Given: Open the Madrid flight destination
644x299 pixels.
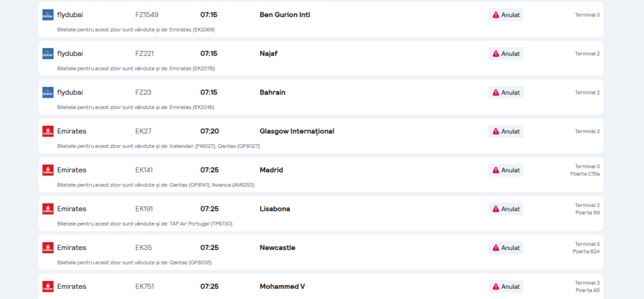Looking at the screenshot, I should click(271, 170).
